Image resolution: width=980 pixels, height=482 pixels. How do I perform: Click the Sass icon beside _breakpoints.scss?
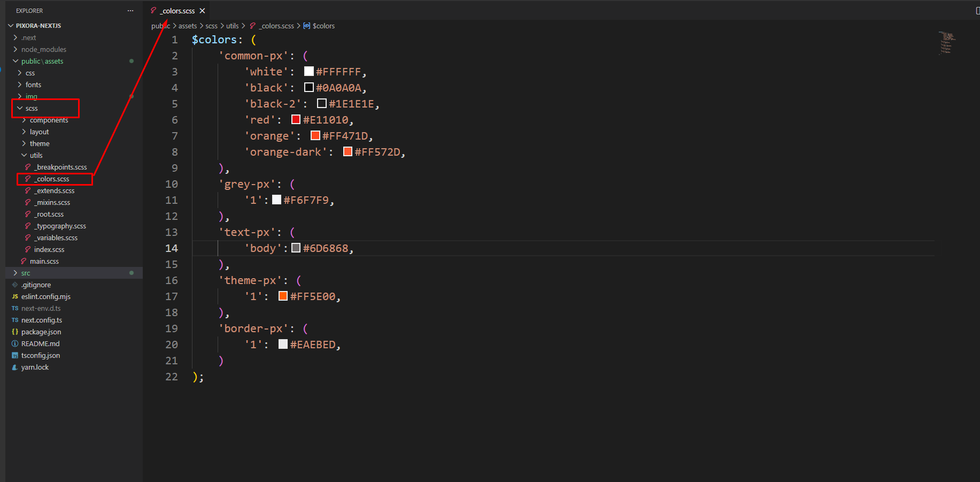click(x=28, y=167)
